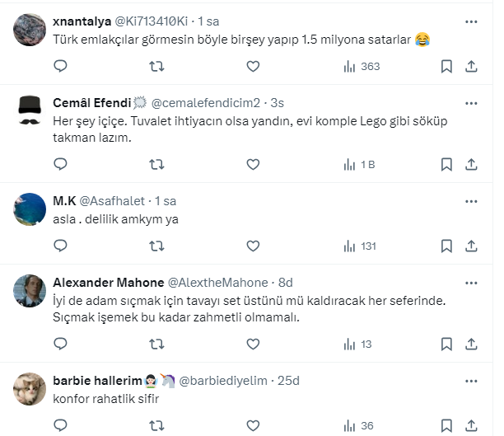This screenshot has height=436, width=504.
Task: View the 363 views count on xnantalya's tweet
Action: (362, 66)
